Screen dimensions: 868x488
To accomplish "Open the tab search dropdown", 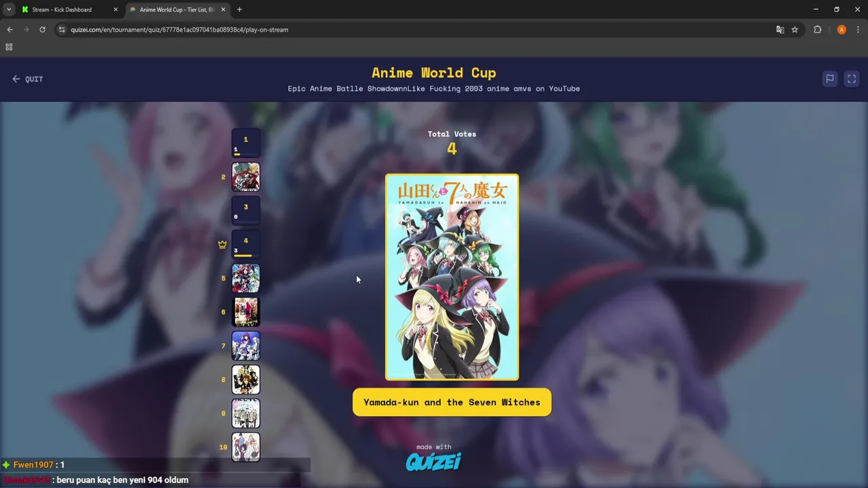I will [x=8, y=9].
